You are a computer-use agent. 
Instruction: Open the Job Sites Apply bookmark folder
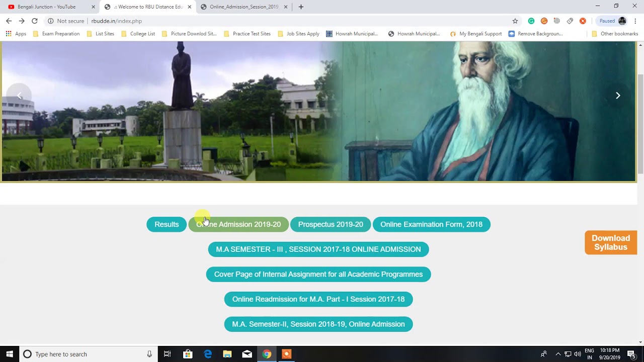coord(298,34)
